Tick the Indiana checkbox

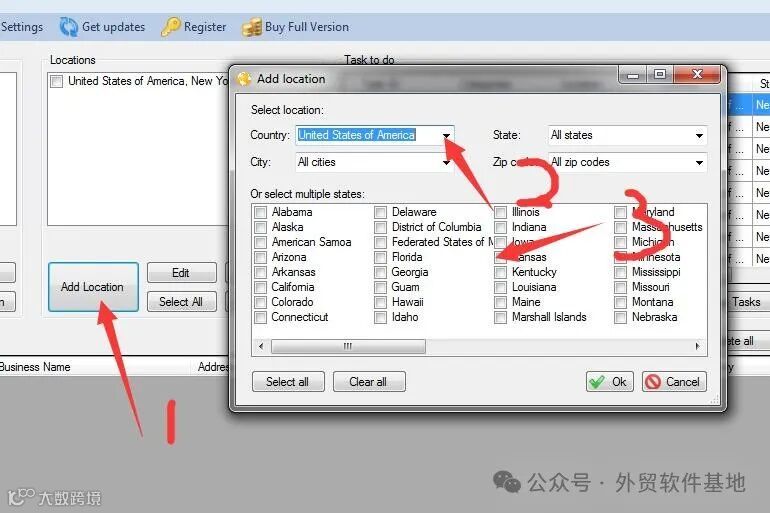[500, 227]
